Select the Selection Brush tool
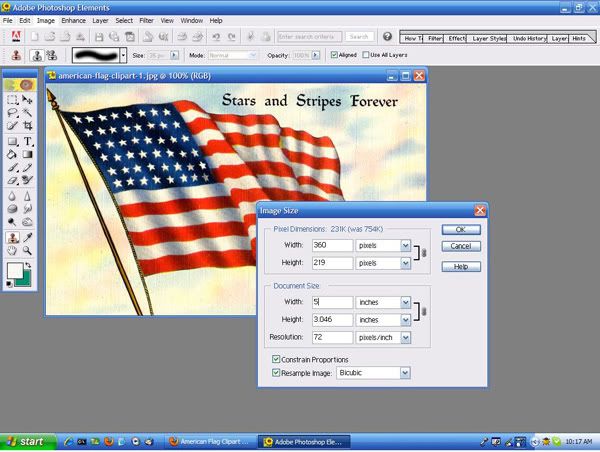Viewport: 600px width, 452px height. click(x=12, y=125)
